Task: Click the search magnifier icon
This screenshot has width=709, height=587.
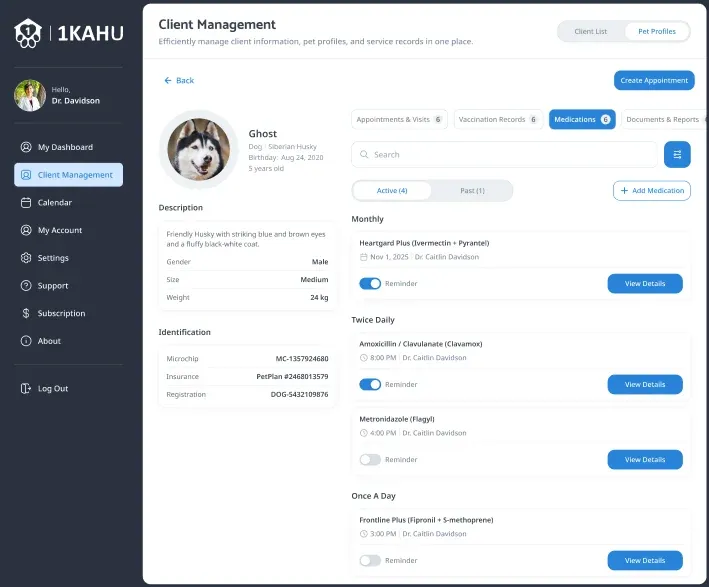Action: [364, 155]
